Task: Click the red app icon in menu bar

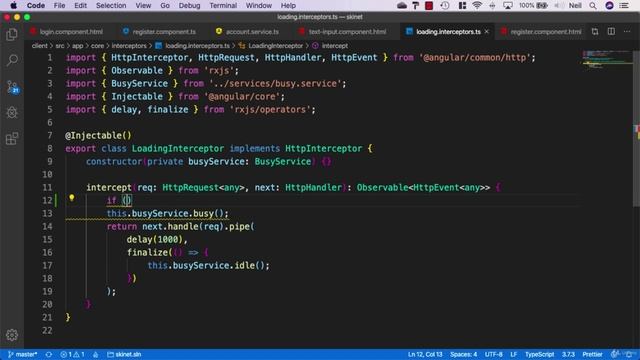Action: point(429,5)
